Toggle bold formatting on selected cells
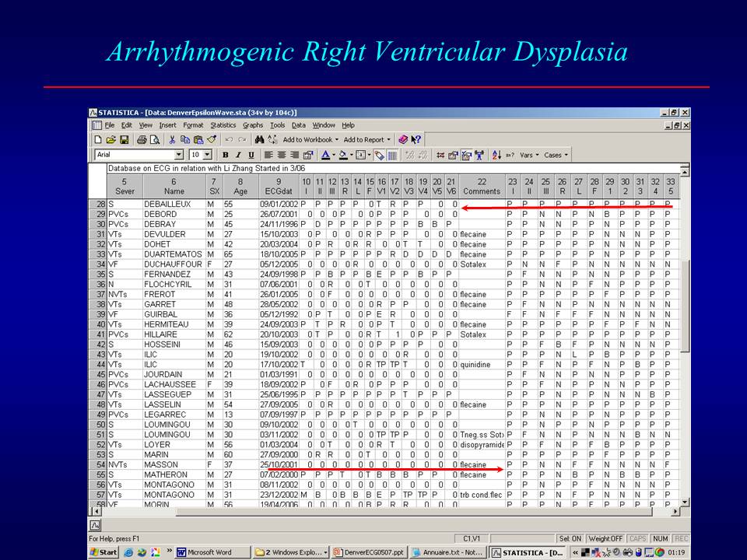747x560 pixels. click(x=225, y=153)
